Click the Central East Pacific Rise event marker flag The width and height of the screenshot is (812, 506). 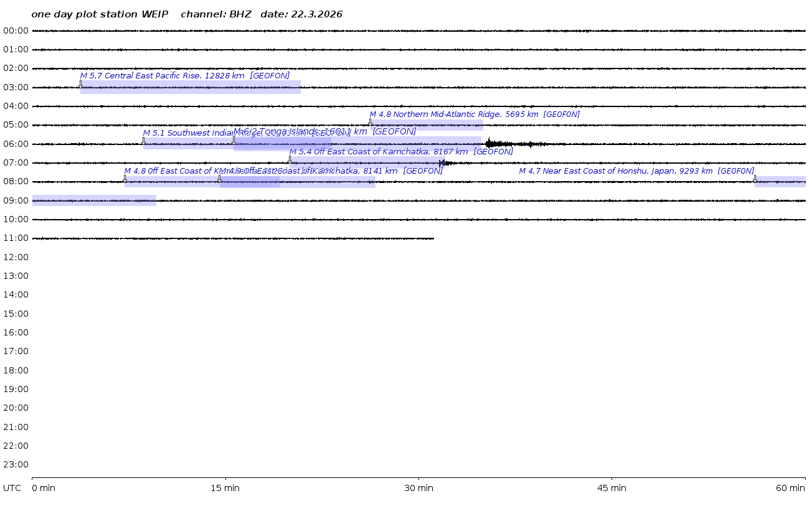pyautogui.click(x=80, y=83)
